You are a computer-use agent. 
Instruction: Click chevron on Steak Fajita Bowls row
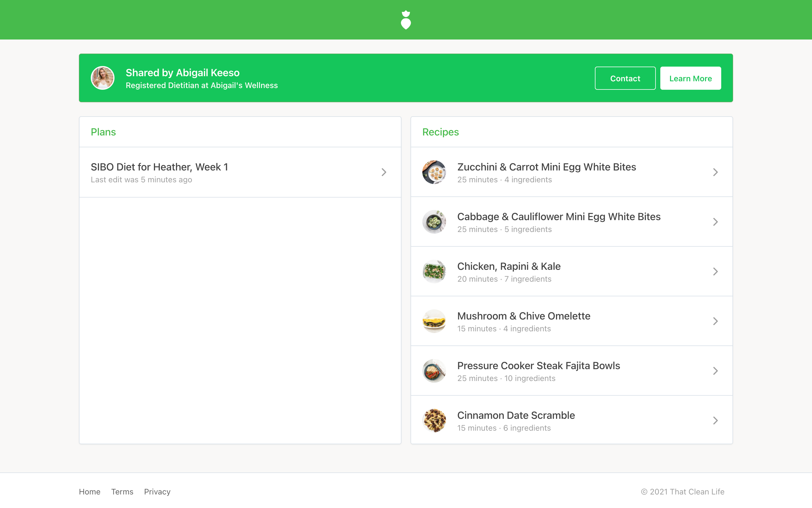pyautogui.click(x=715, y=371)
